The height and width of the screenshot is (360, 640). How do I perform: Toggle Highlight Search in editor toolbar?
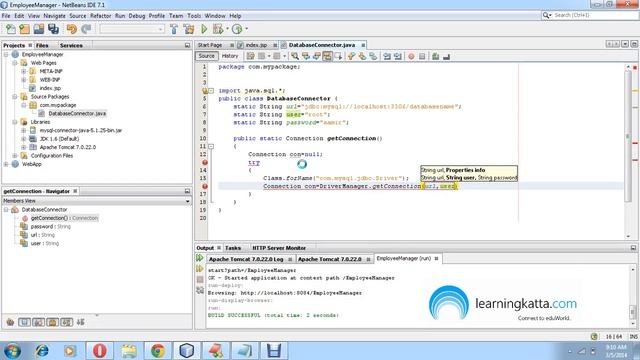[327, 56]
